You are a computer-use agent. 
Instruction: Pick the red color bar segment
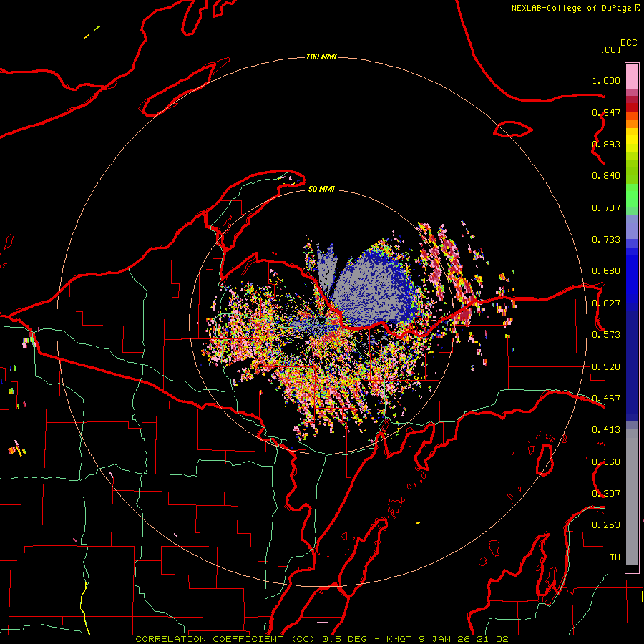[632, 107]
